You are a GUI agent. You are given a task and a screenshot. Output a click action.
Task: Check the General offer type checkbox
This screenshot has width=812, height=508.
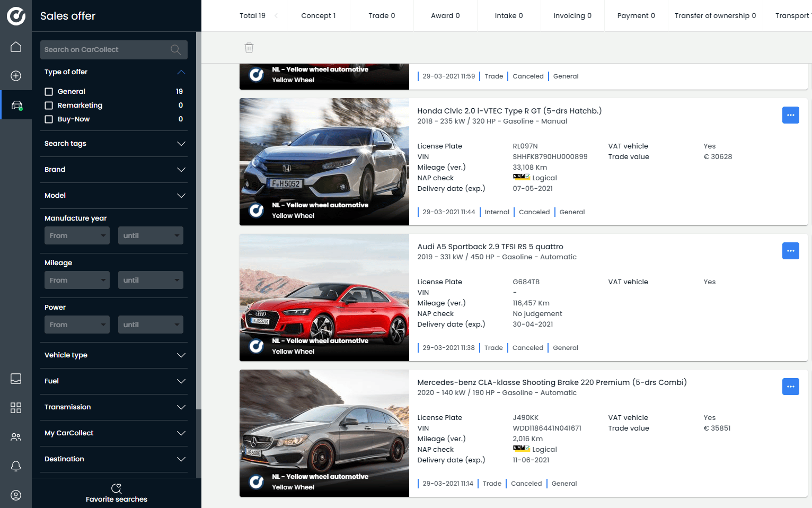pyautogui.click(x=49, y=92)
